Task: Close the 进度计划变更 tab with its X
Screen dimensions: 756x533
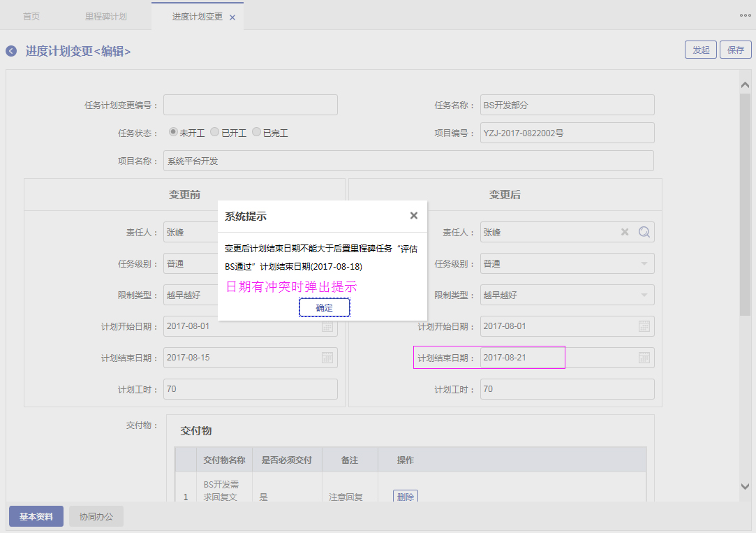Action: click(x=232, y=17)
